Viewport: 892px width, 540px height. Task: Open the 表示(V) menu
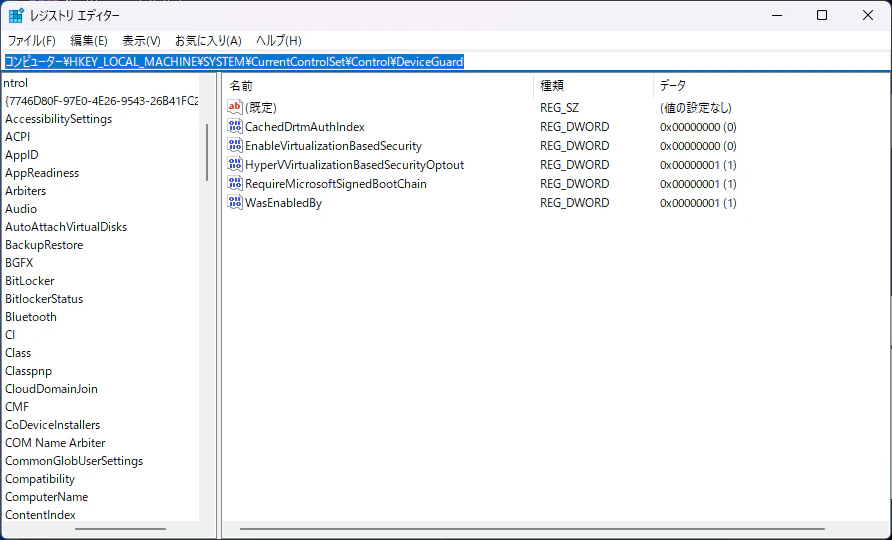point(141,41)
